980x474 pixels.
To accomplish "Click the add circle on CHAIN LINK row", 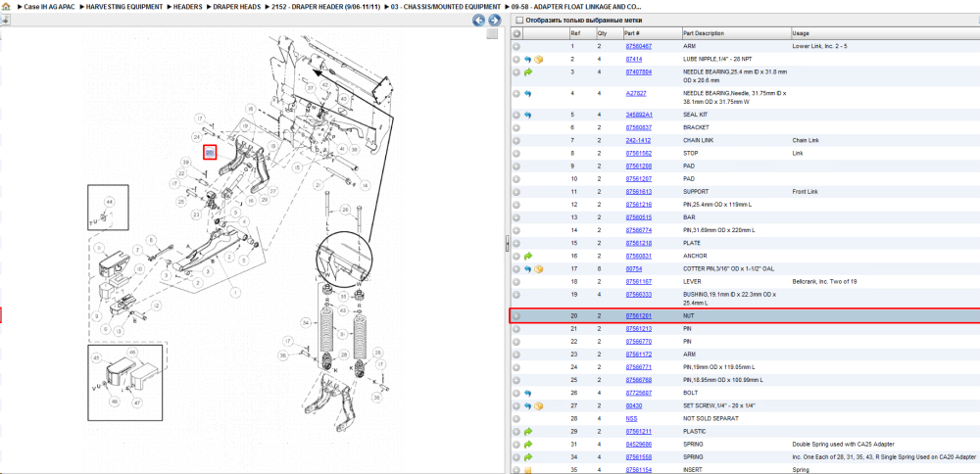I will tap(516, 140).
